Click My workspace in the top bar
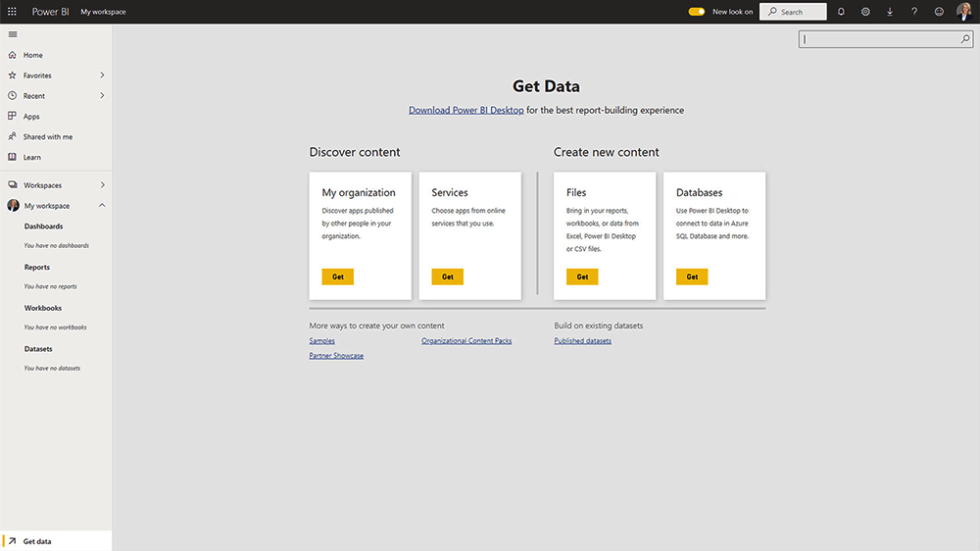Screen dimensions: 980x551 point(103,12)
